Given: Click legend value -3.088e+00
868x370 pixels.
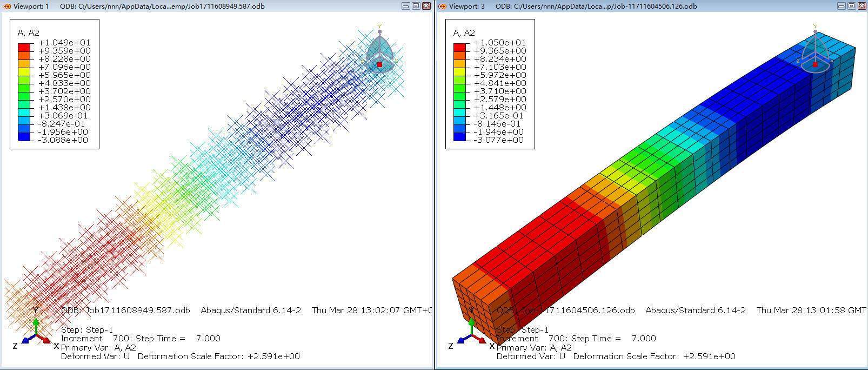Looking at the screenshot, I should click(63, 140).
